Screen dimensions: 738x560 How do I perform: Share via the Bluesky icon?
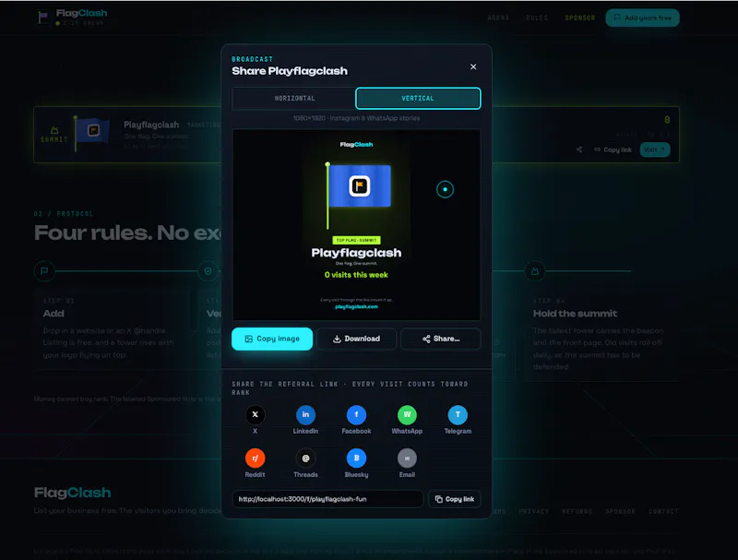tap(356, 458)
